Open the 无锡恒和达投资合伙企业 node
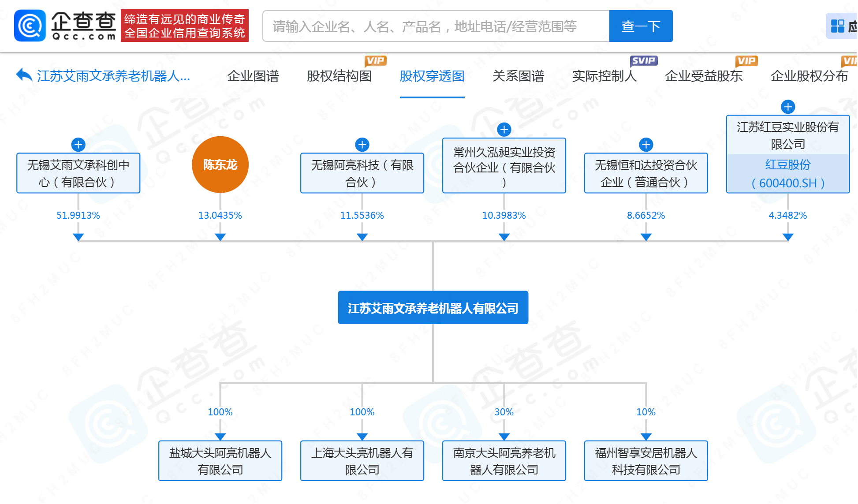This screenshot has height=504, width=858. 646,173
